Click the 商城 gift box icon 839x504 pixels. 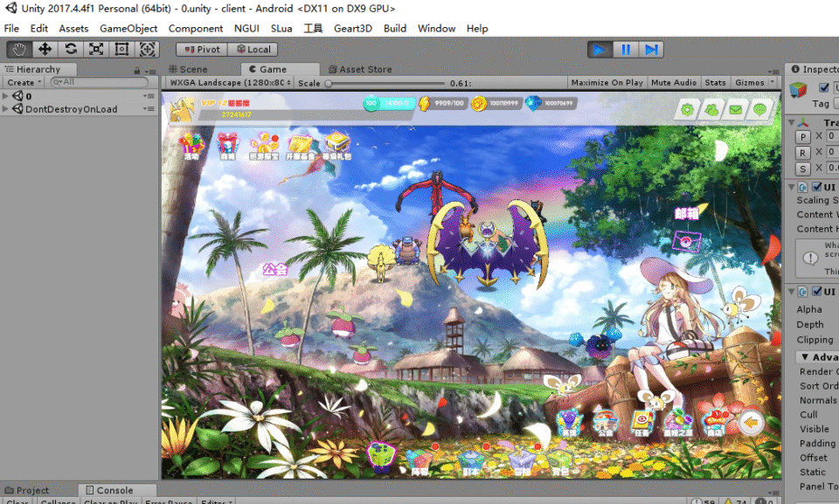point(227,147)
